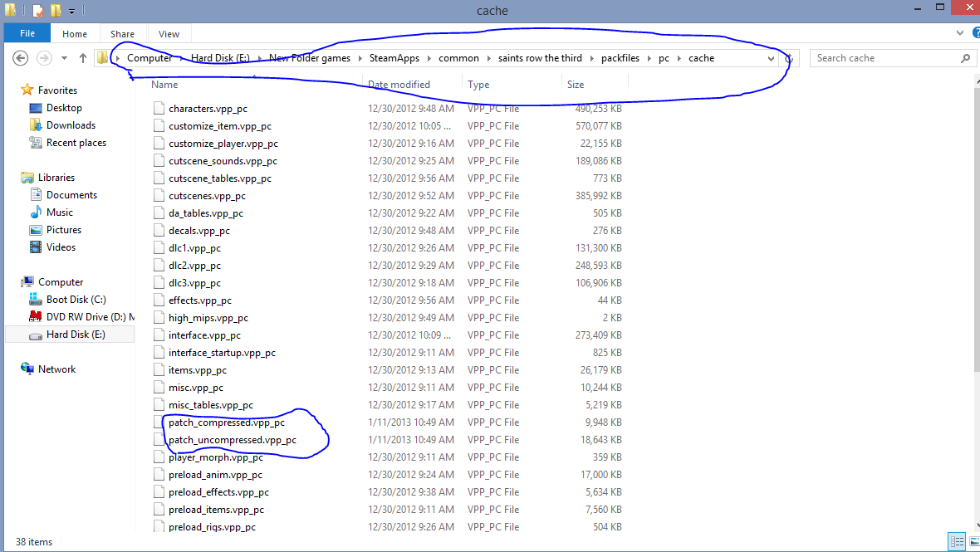
Task: Select dlc1.vpp_pc file icon
Action: 159,248
